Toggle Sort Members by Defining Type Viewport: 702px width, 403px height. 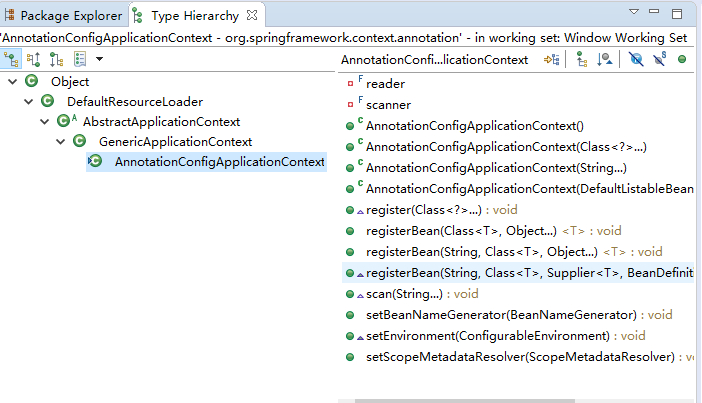604,59
